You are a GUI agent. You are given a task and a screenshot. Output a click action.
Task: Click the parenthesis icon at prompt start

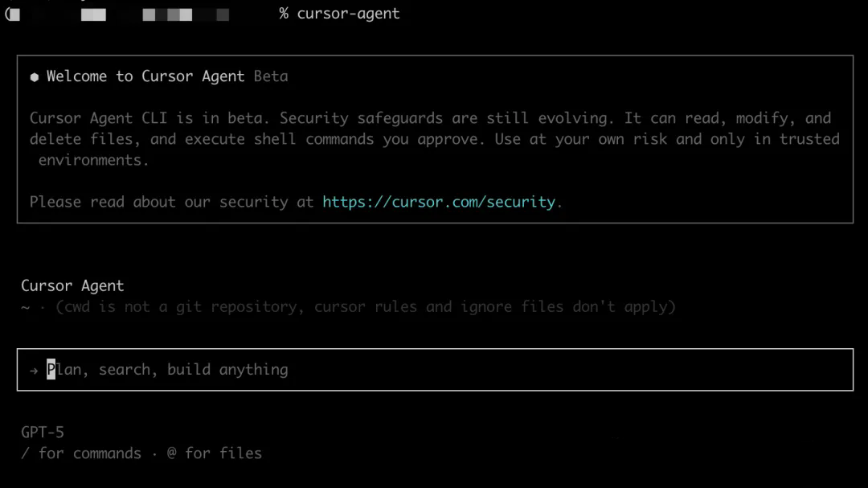[12, 14]
